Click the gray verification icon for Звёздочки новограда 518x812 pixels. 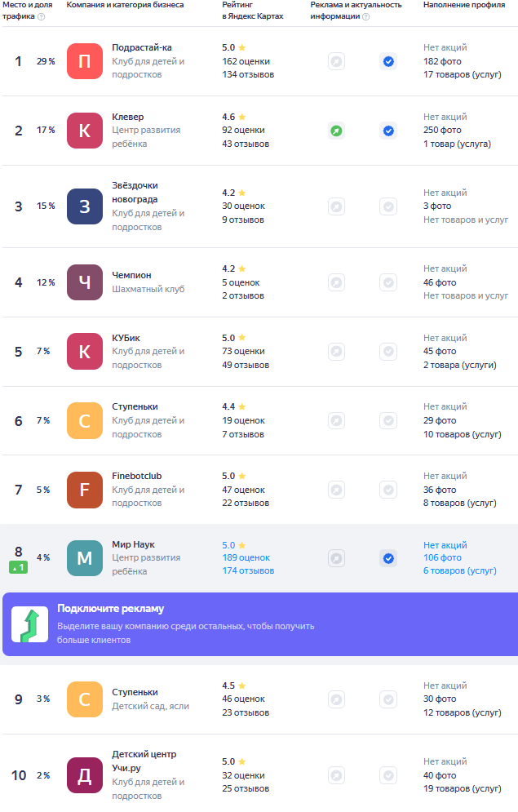pyautogui.click(x=388, y=206)
